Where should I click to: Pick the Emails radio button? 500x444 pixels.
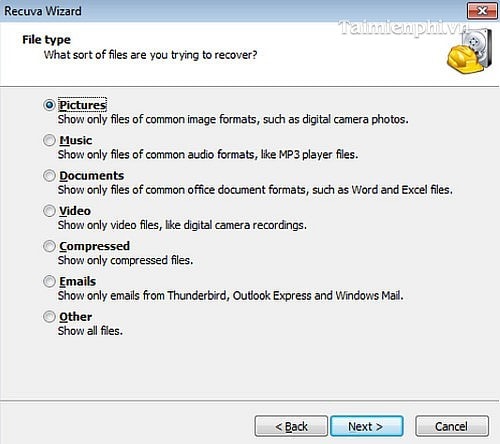pos(49,282)
